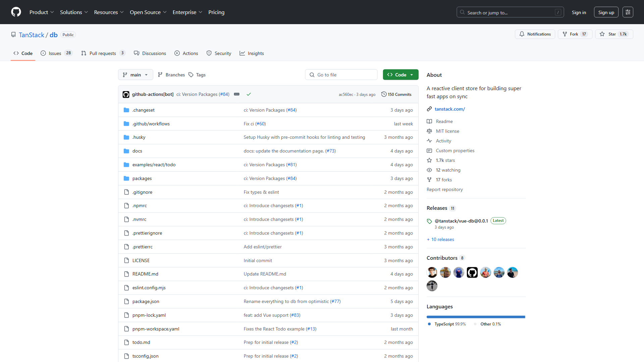Viewport: 644px width, 362px height.
Task: Click the GitHub logo icon
Action: point(16,12)
